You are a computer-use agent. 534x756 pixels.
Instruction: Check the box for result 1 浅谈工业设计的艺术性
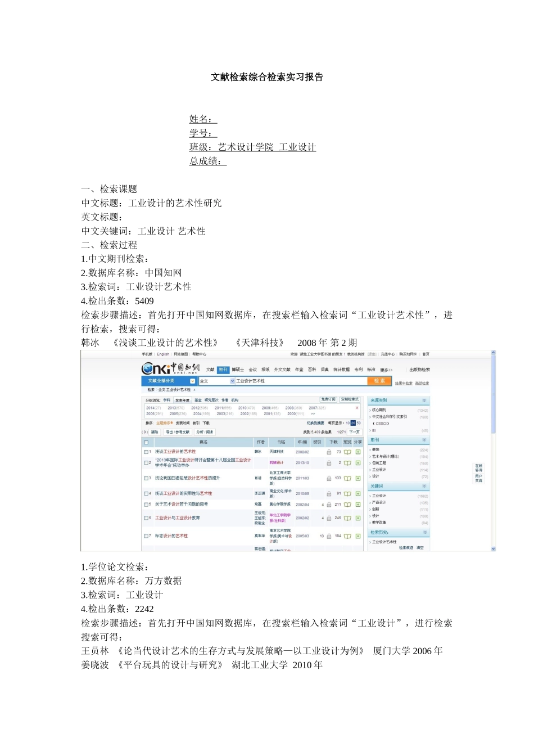tap(146, 452)
